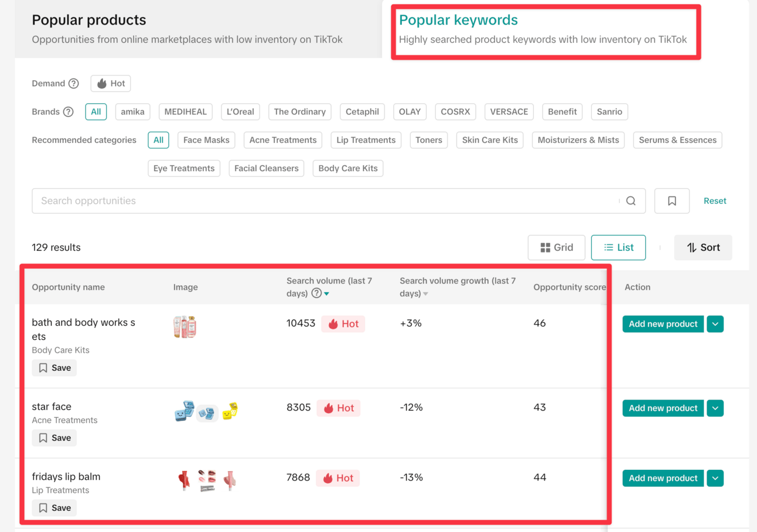This screenshot has height=532, width=757.
Task: Click Hot badge in bath and body works row
Action: point(343,324)
